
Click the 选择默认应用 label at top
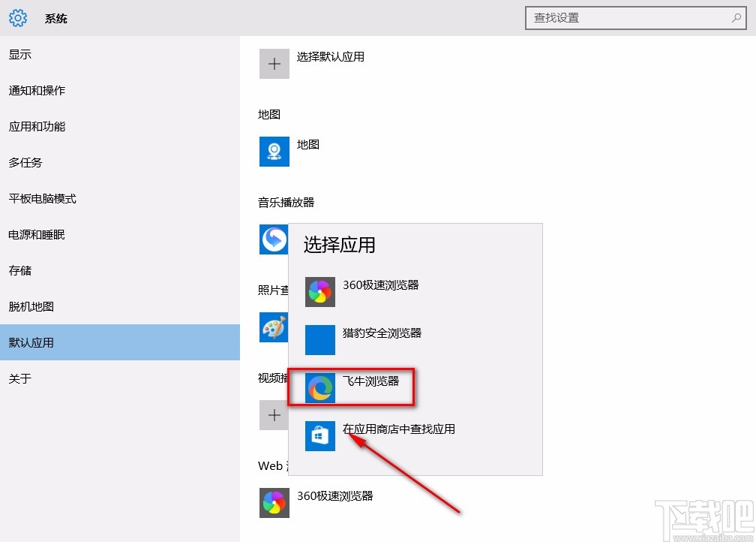[330, 57]
